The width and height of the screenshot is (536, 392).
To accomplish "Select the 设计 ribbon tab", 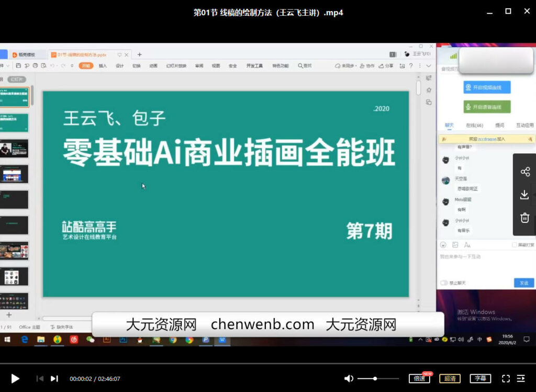I will [120, 65].
